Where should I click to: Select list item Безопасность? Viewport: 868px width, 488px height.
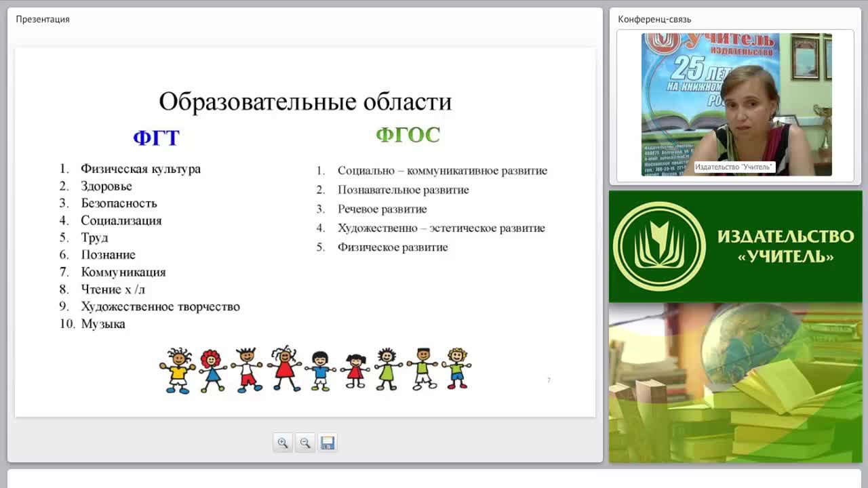click(119, 203)
